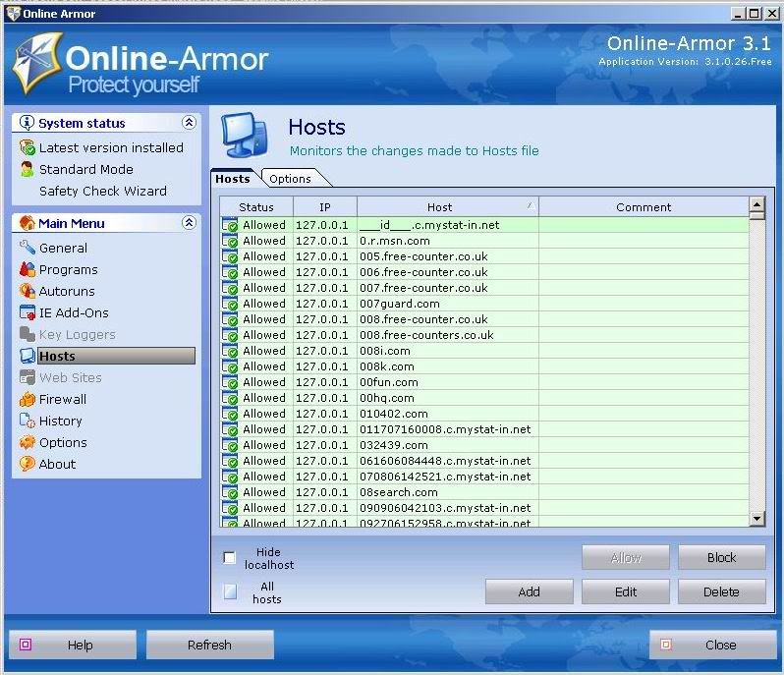Select the 090906042103.c.mystat-in.net host
784x675 pixels.
pyautogui.click(x=484, y=508)
